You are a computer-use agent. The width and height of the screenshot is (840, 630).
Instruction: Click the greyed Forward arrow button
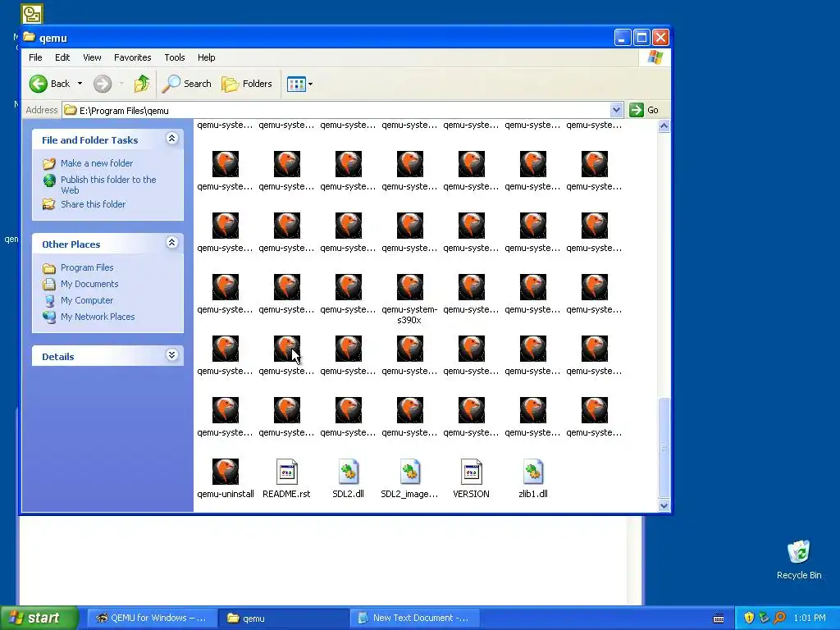(103, 84)
